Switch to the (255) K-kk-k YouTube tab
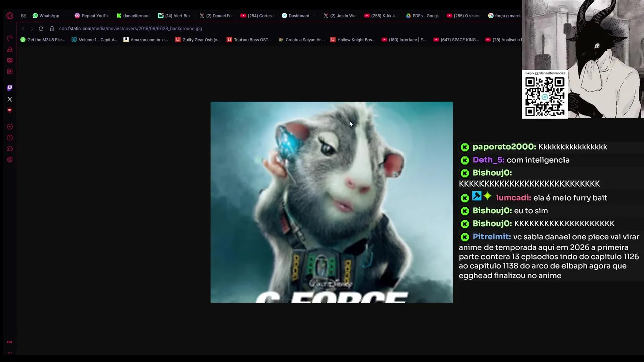This screenshot has height=362, width=644. pyautogui.click(x=381, y=16)
